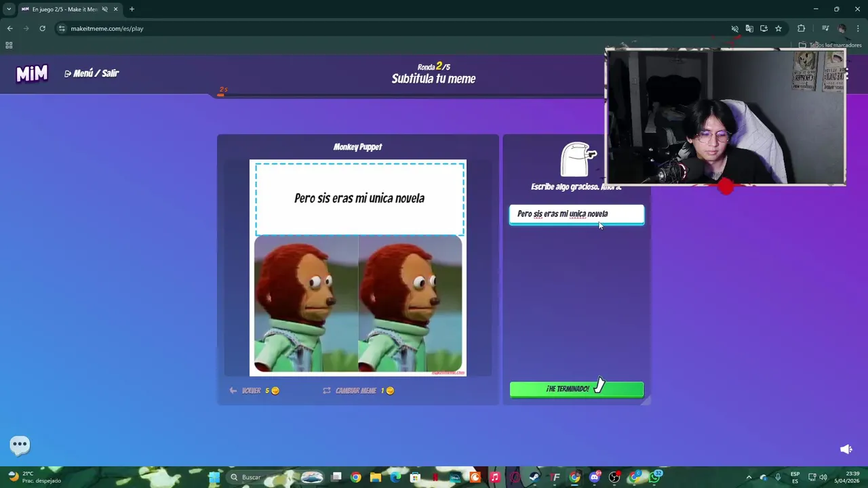This screenshot has width=868, height=488.
Task: Open Crunchyroll from the taskbar
Action: click(x=475, y=477)
